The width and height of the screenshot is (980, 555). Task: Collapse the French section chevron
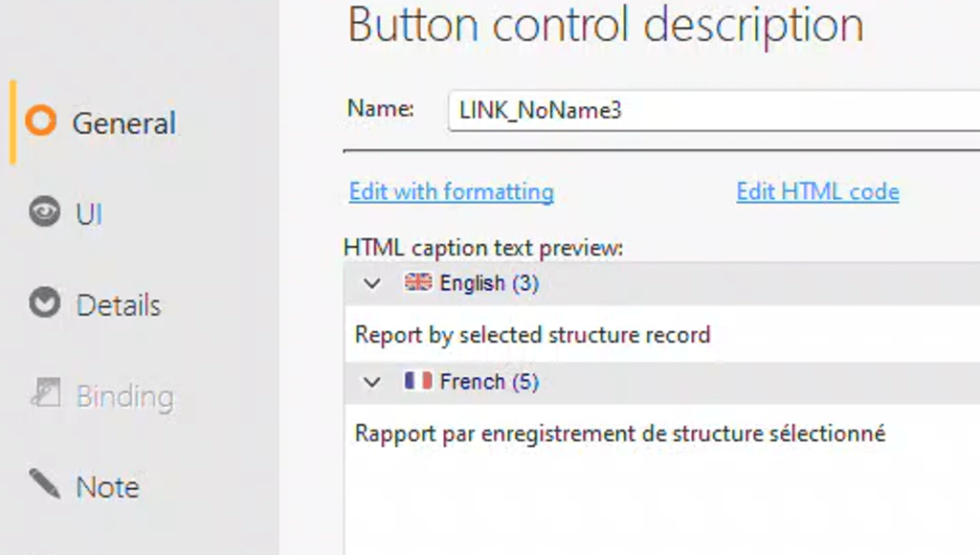(372, 382)
